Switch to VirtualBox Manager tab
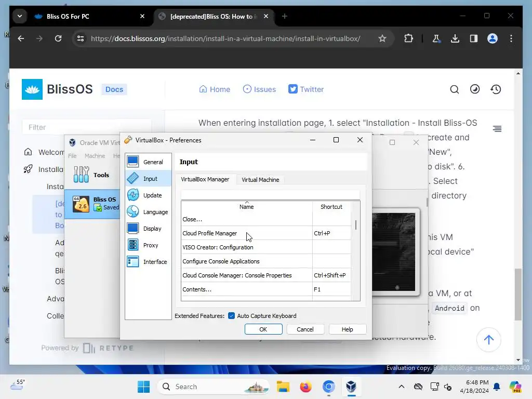The image size is (532, 399). click(205, 179)
